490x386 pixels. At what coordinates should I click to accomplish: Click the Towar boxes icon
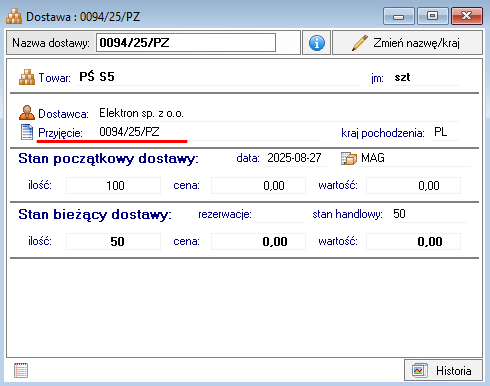click(x=27, y=77)
